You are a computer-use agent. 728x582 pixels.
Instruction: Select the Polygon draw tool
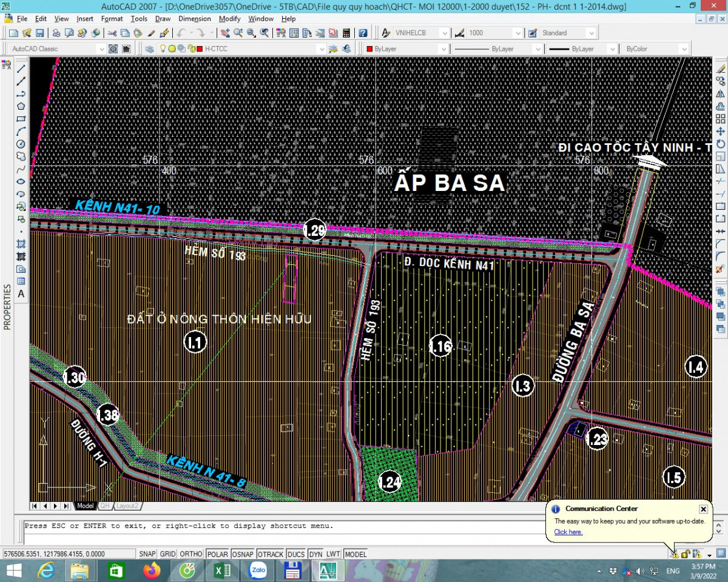pos(21,106)
